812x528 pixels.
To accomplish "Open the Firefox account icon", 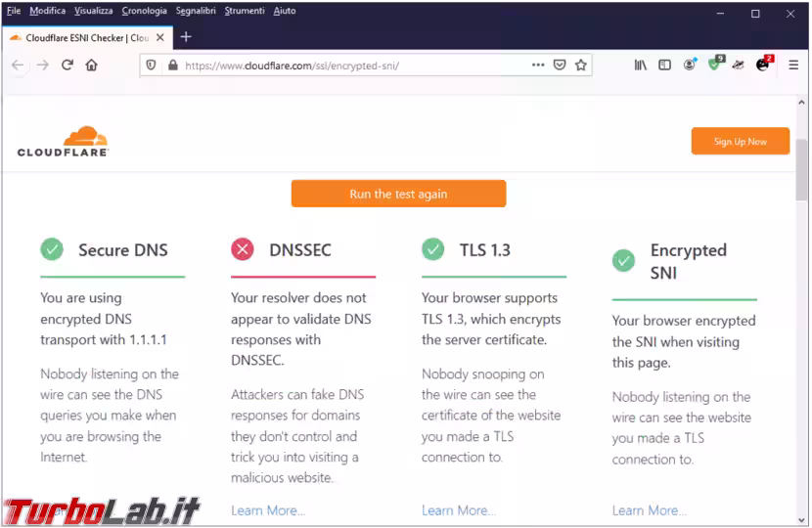I will (x=690, y=66).
